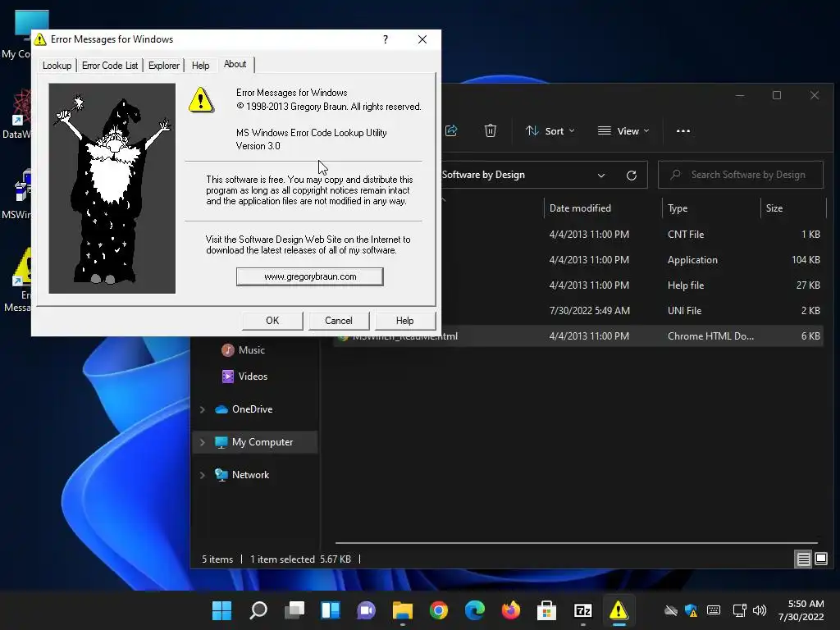Click the Delete trash icon in File Explorer
The image size is (840, 630).
(491, 130)
